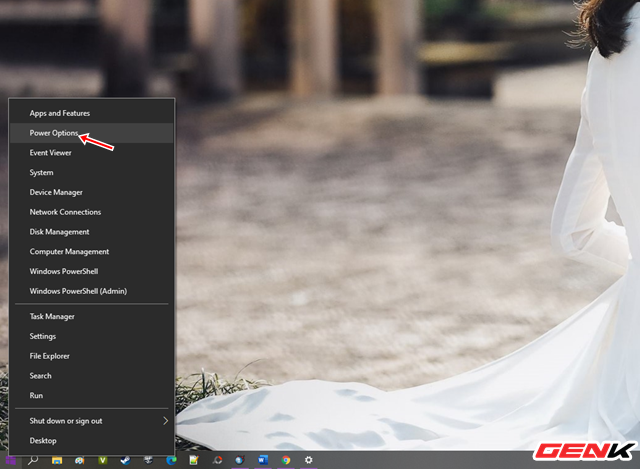Select Network Connections menu entry
This screenshot has width=640, height=469.
click(x=65, y=212)
